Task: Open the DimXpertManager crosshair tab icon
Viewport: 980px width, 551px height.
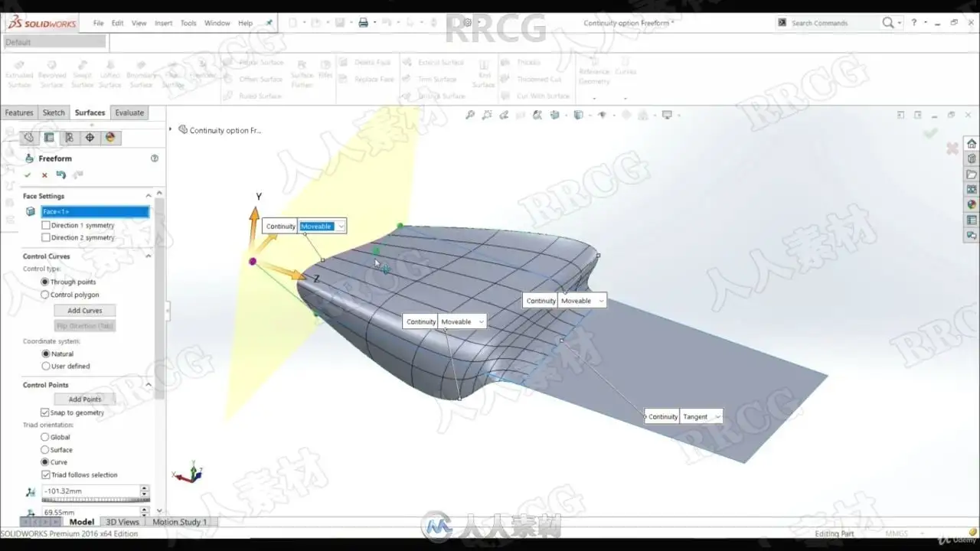Action: coord(90,138)
